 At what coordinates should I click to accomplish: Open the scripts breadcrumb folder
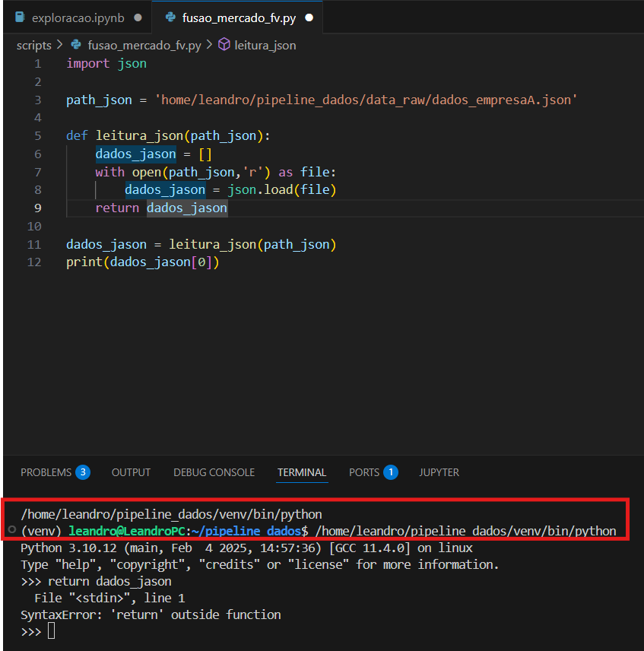pyautogui.click(x=33, y=46)
